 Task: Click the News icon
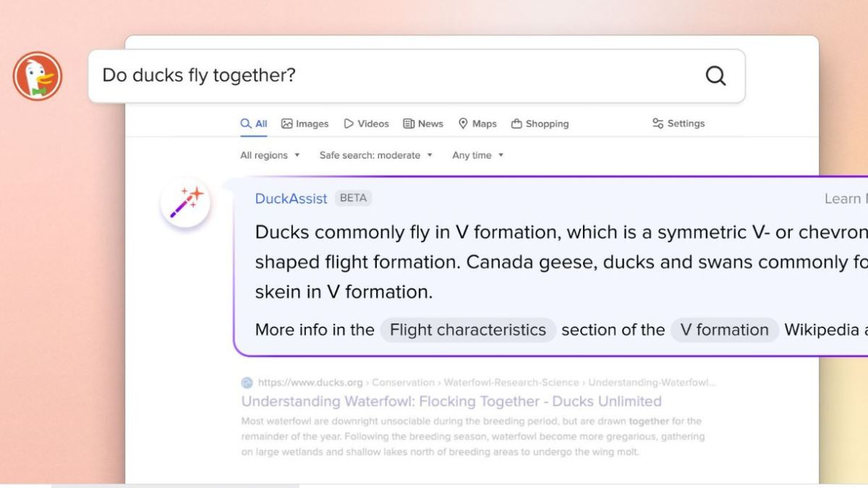tap(409, 123)
